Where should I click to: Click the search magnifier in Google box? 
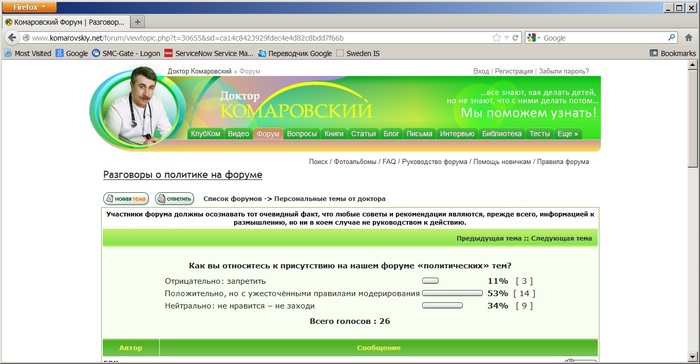pyautogui.click(x=671, y=38)
